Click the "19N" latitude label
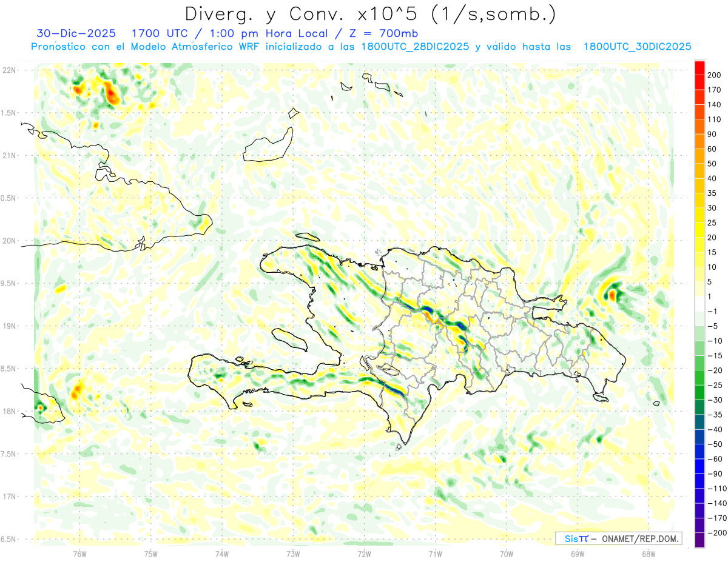Image resolution: width=728 pixels, height=562 pixels. [9, 326]
